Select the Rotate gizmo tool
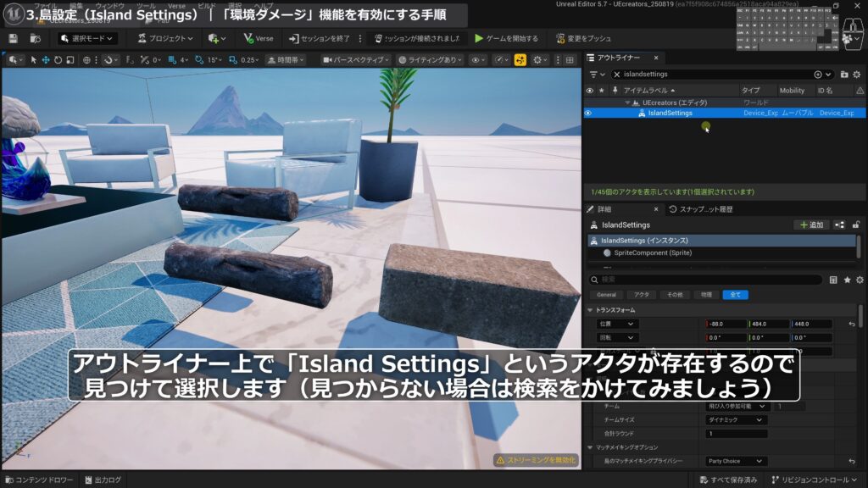The image size is (868, 488). pos(58,60)
